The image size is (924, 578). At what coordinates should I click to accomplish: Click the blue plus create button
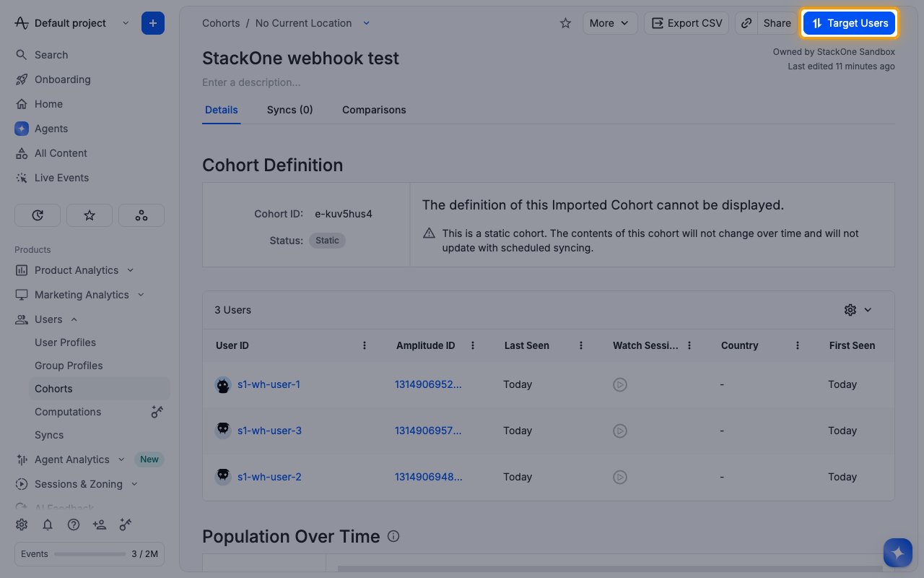coord(153,23)
